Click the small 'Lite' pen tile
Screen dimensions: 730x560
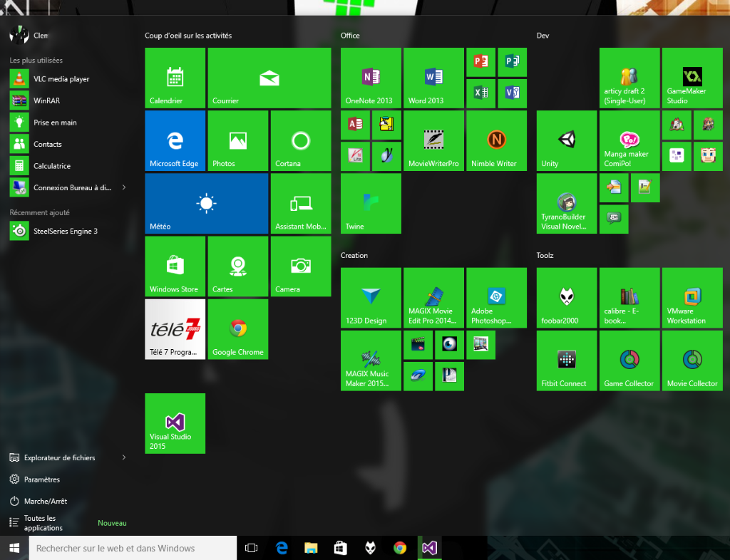pyautogui.click(x=355, y=156)
